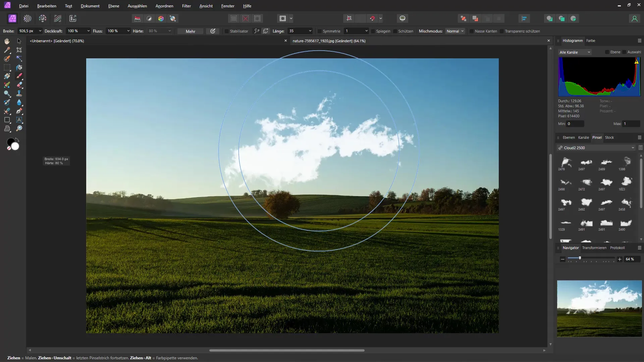The width and height of the screenshot is (644, 362).
Task: Select the Hand view tool
Action: [7, 41]
